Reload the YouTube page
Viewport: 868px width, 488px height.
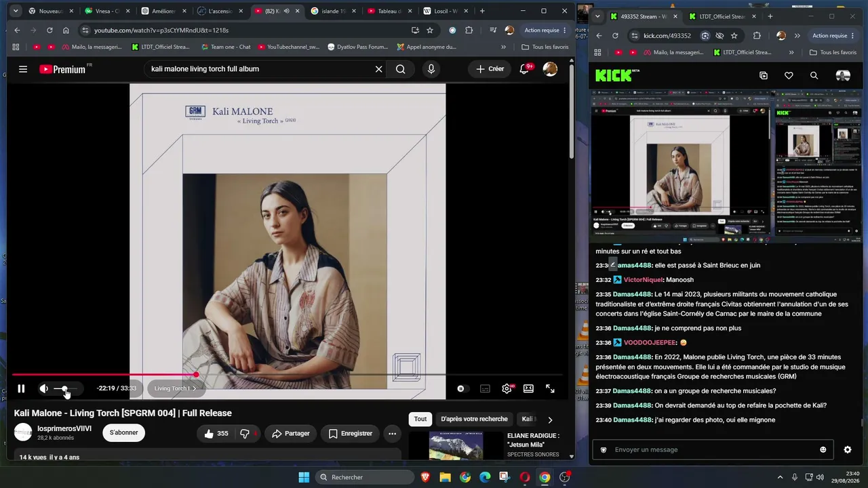(x=50, y=30)
